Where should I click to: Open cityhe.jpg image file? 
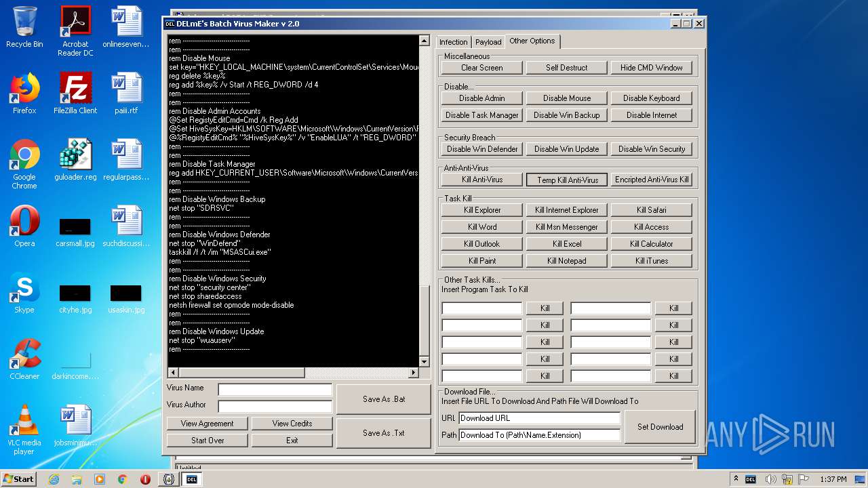click(75, 298)
